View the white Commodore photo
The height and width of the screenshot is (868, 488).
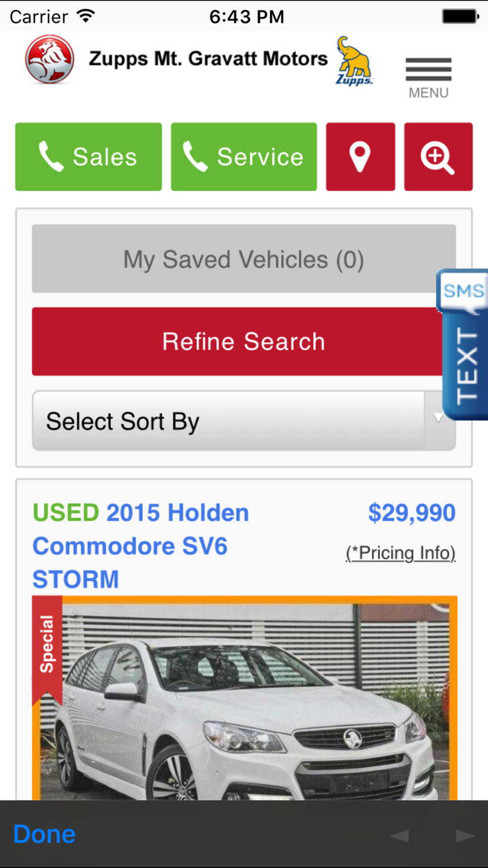coord(244,698)
